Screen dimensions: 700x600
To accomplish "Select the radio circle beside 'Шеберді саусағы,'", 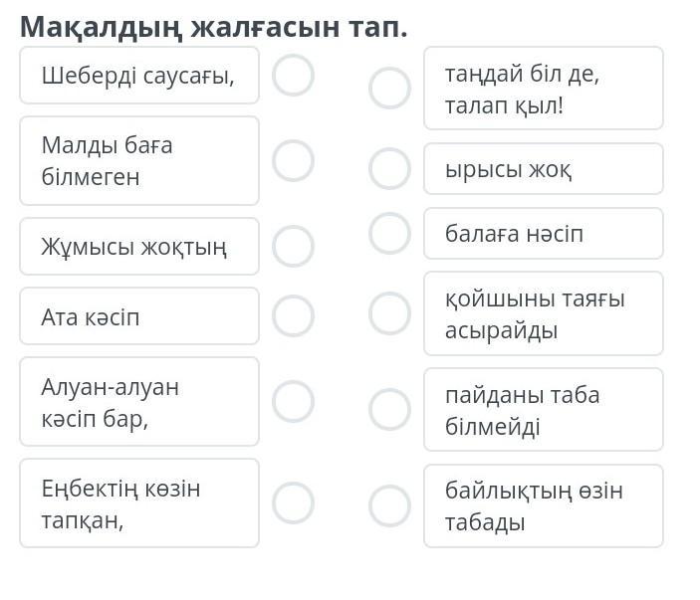I will pos(293,76).
